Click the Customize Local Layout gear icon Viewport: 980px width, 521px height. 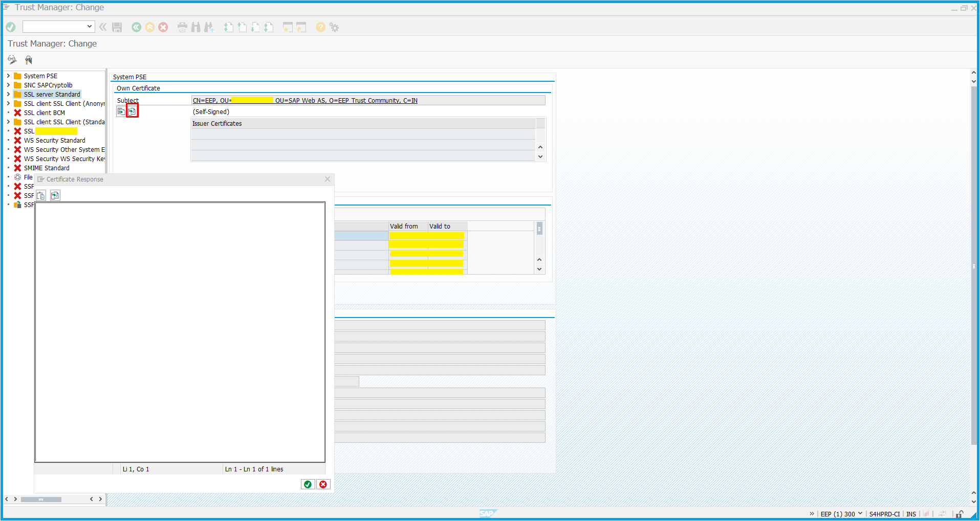(334, 28)
